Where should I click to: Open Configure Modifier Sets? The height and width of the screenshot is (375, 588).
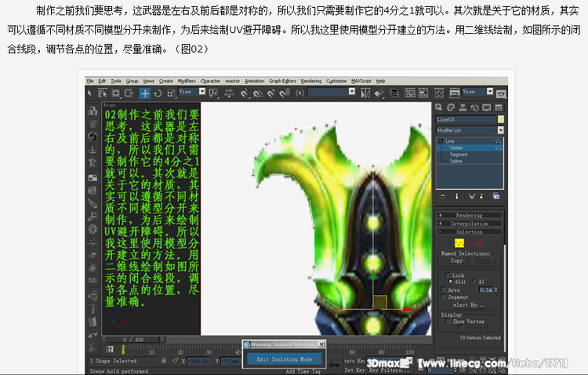point(496,196)
